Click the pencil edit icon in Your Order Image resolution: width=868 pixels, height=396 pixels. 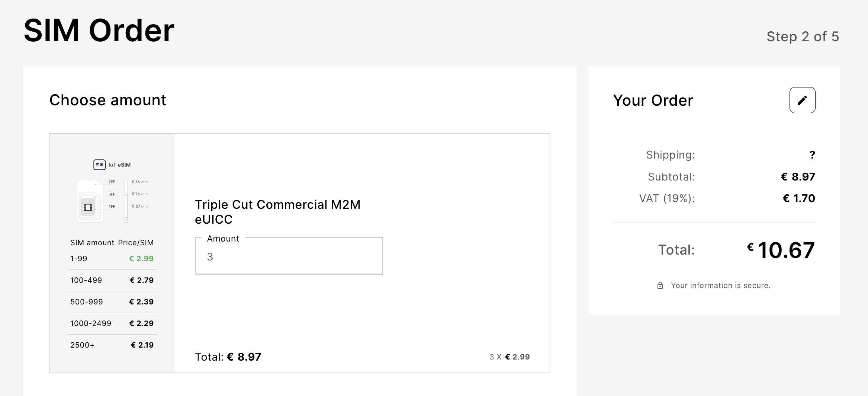pos(802,100)
